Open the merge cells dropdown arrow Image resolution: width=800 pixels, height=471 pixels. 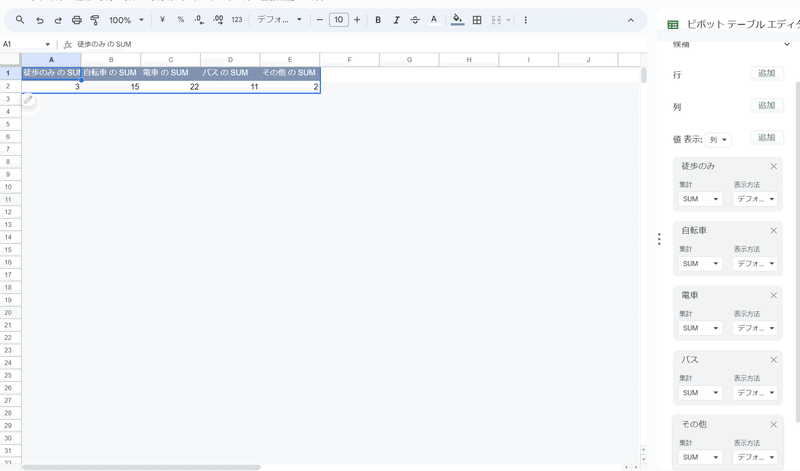pyautogui.click(x=508, y=20)
